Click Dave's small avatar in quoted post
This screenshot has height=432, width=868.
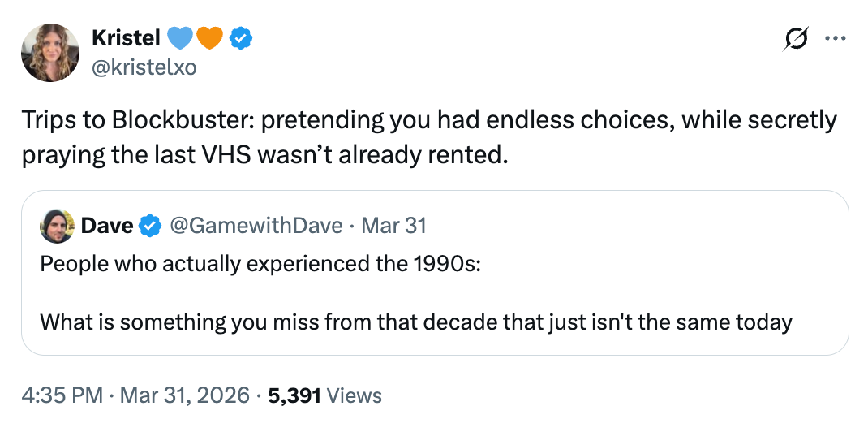[57, 225]
